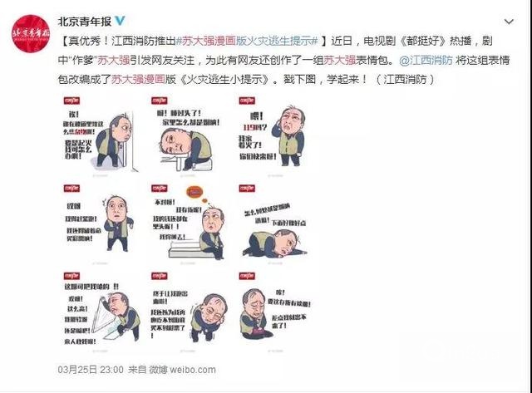532x393 pixels.
Task: Open the #苏大强漫画版火灾逃生提示# hashtag
Action: 247,41
